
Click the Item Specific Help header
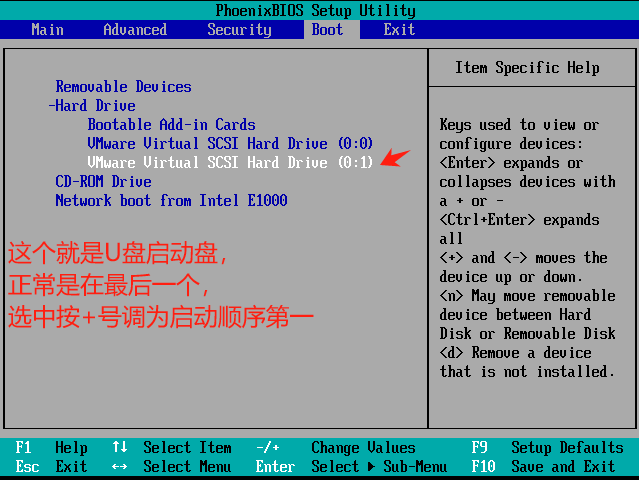527,68
